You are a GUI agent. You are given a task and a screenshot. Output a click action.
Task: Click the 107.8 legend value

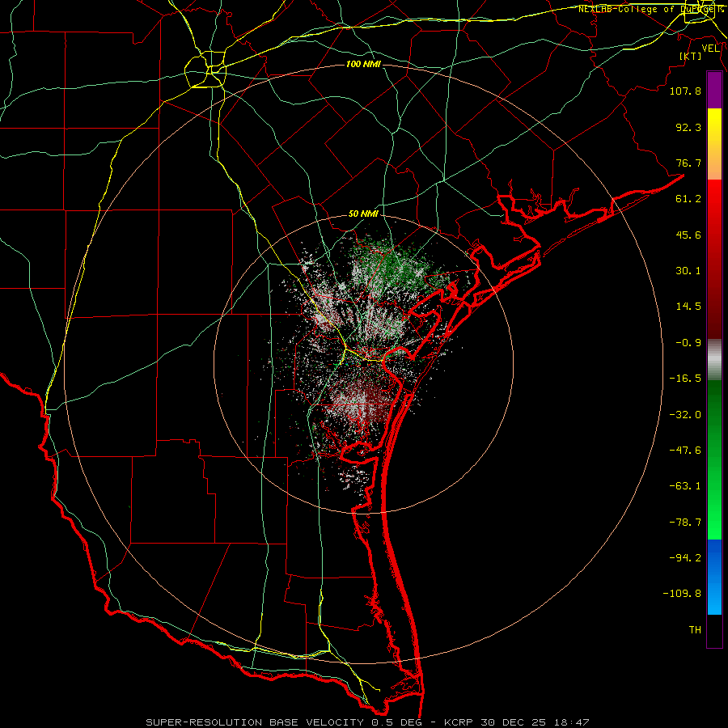click(x=685, y=91)
